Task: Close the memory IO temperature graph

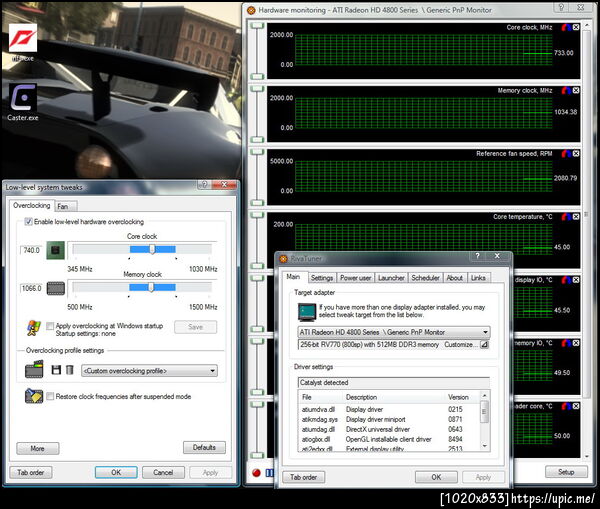Action: click(x=576, y=343)
